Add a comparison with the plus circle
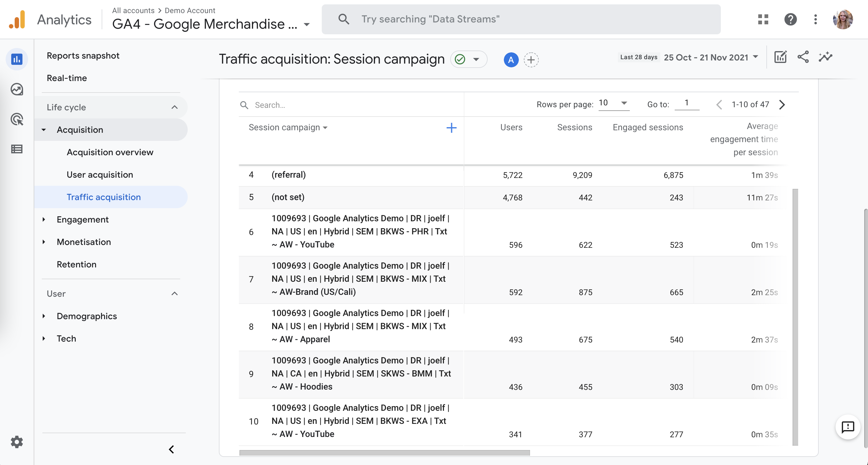 tap(531, 60)
